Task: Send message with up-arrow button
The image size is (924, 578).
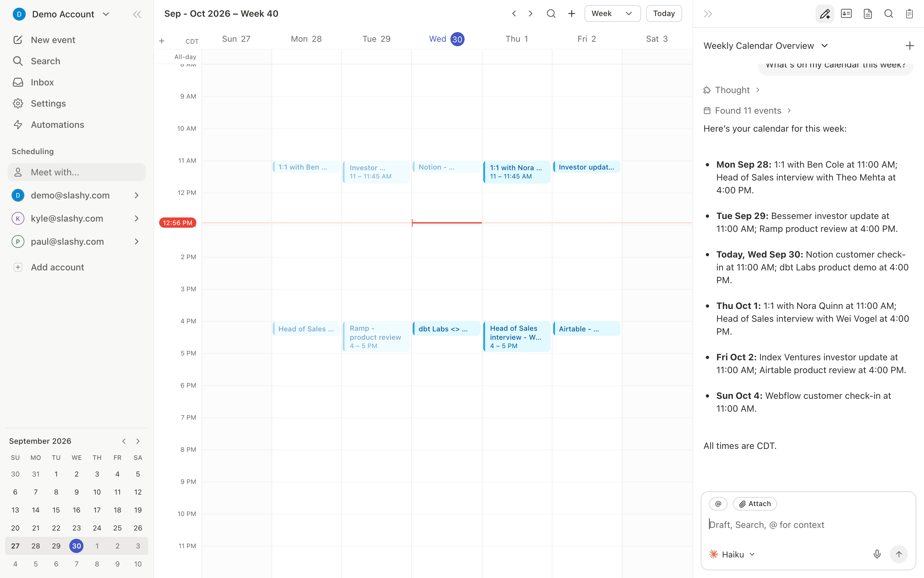Action: coord(899,554)
